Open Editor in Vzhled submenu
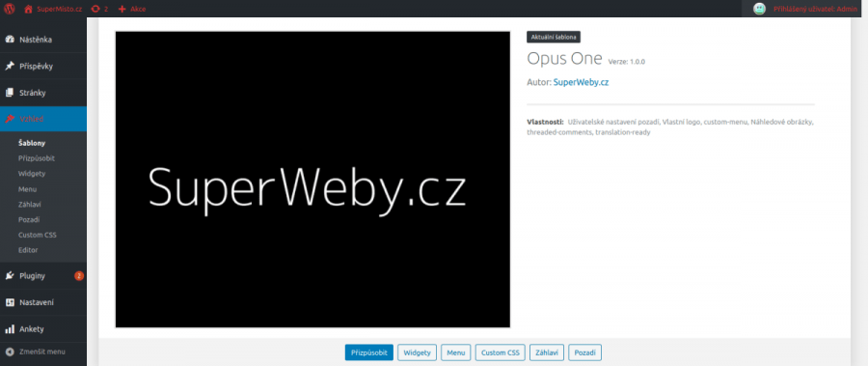This screenshot has height=366, width=868. pos(28,250)
